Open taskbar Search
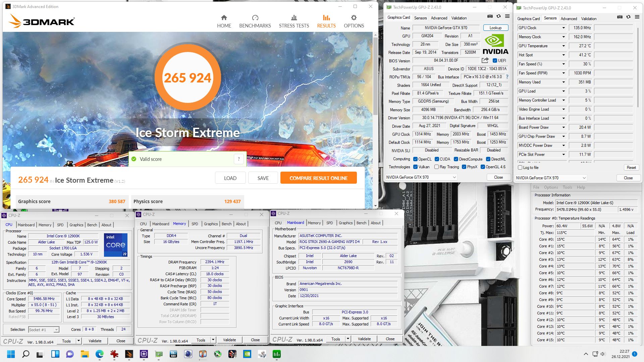The width and height of the screenshot is (644, 362). pyautogui.click(x=26, y=354)
